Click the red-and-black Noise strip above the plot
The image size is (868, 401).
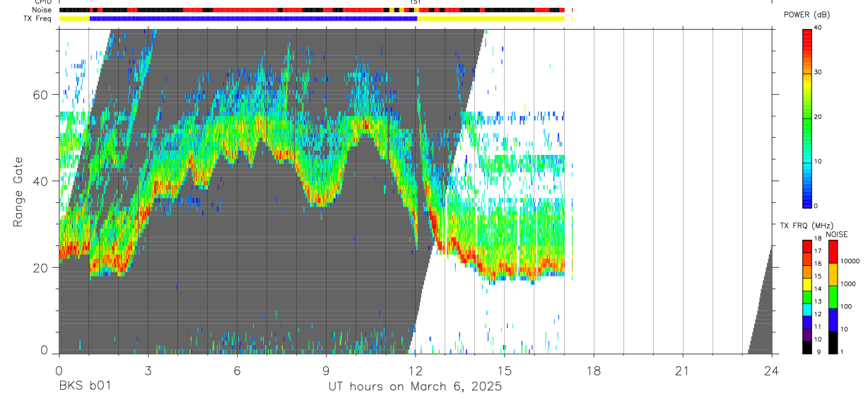click(x=312, y=10)
